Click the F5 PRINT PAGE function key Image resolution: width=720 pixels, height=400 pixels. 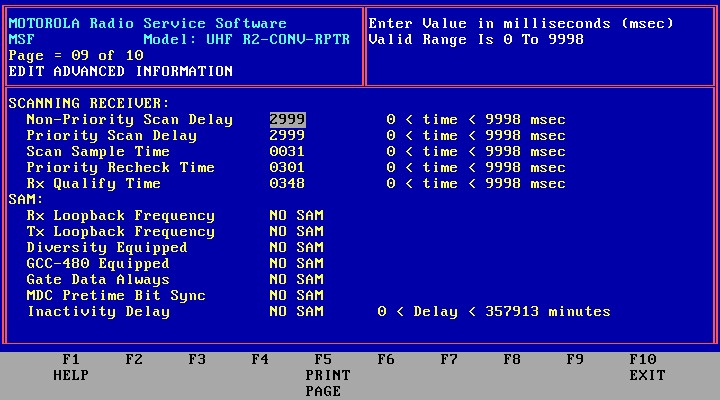pyautogui.click(x=327, y=375)
